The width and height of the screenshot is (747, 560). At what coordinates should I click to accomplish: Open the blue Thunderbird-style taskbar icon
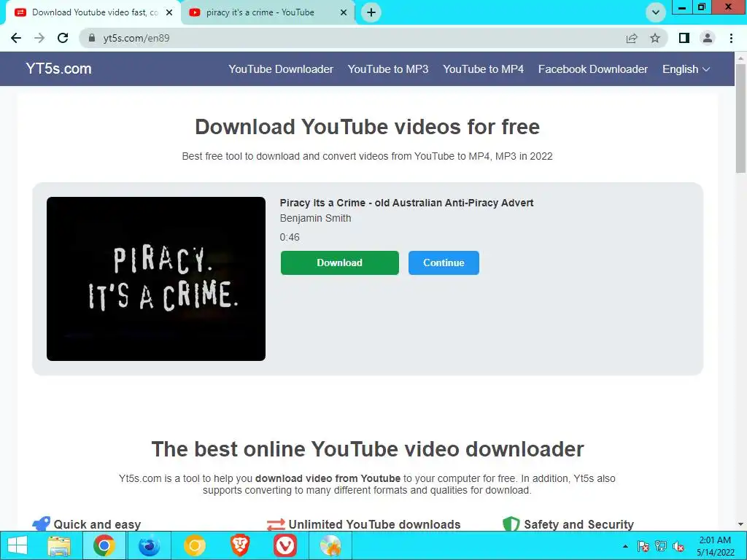(149, 545)
